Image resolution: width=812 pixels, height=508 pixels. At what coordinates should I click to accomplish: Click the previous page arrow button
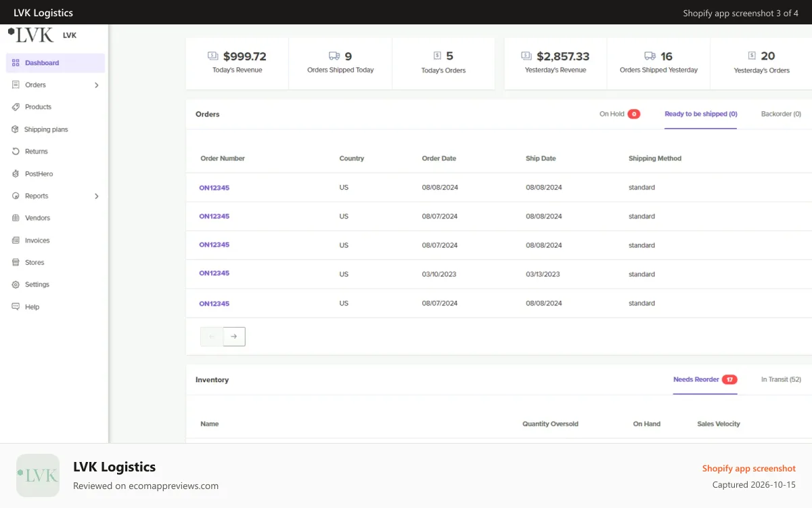[x=212, y=337]
